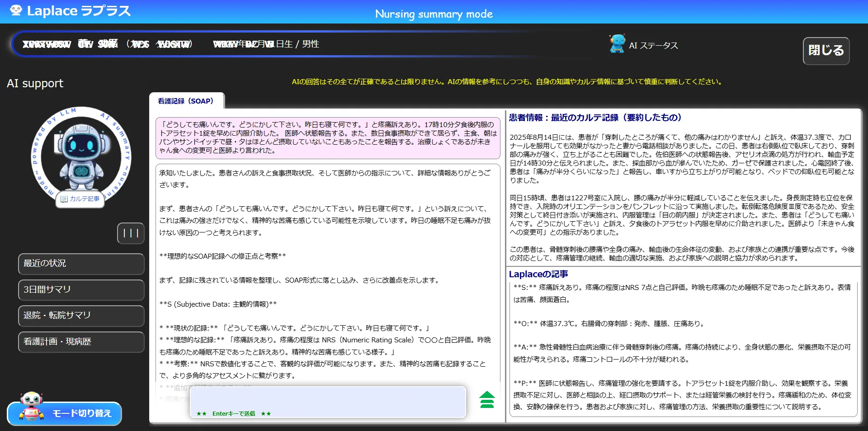This screenshot has width=868, height=431.
Task: Open 退院・転院サマリ
Action: pyautogui.click(x=81, y=316)
